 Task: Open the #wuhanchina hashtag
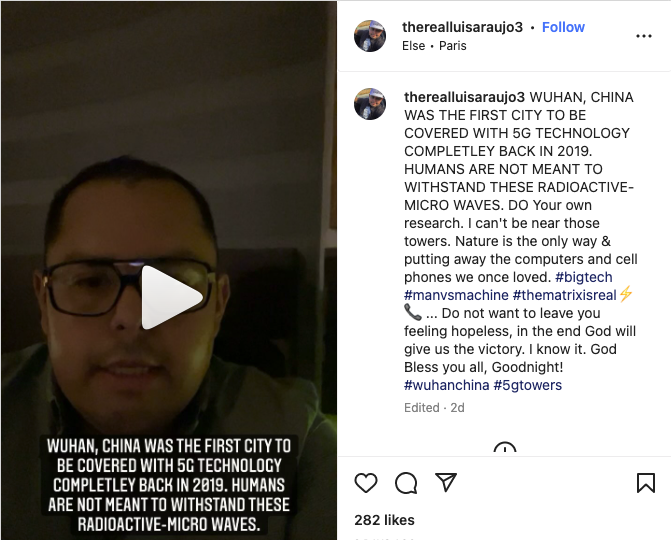[x=447, y=385]
